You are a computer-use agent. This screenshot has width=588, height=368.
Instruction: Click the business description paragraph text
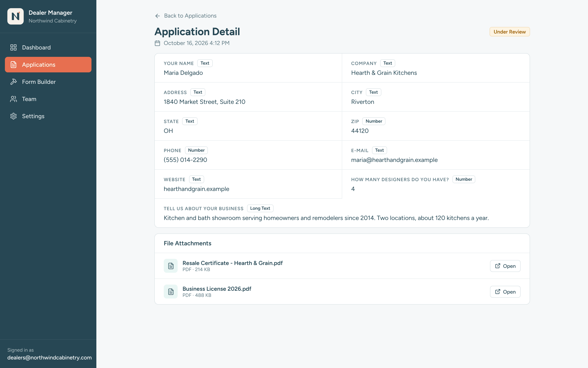pyautogui.click(x=326, y=218)
